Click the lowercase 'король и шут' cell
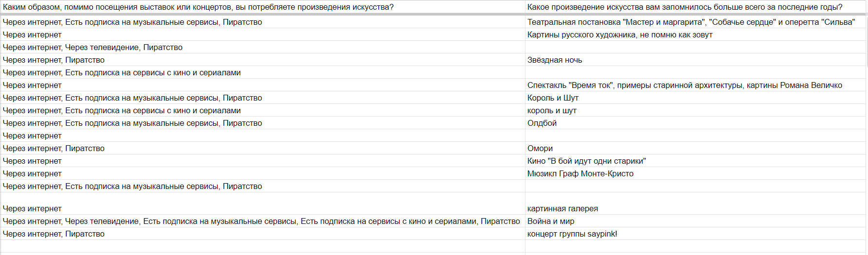This screenshot has height=255, width=868. point(695,110)
